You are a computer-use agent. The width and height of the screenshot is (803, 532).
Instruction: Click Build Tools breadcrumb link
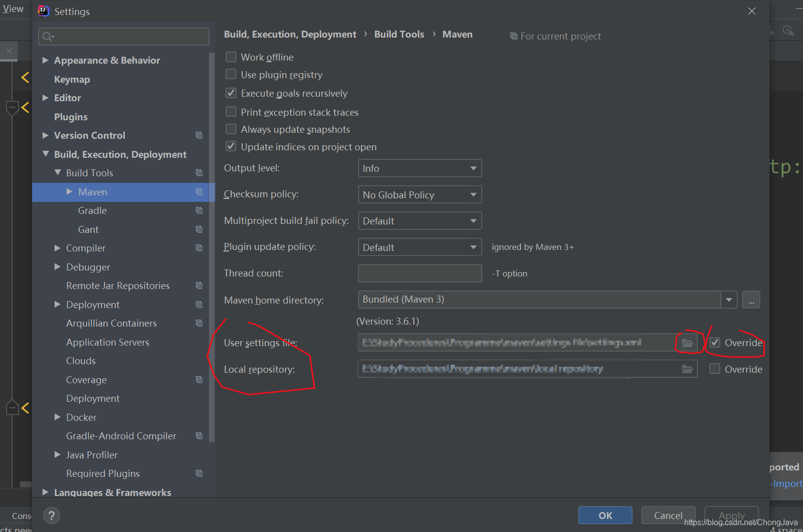(399, 34)
